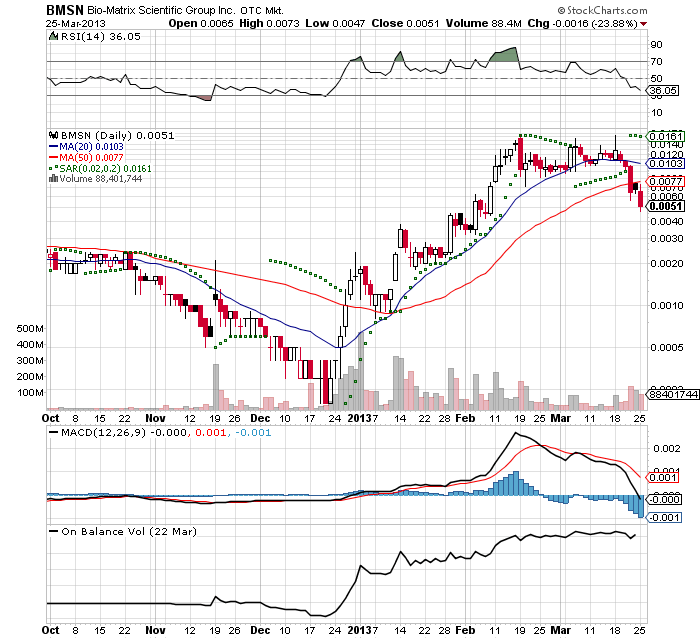
Task: Click the 0.0005 price axis label
Action: [667, 347]
